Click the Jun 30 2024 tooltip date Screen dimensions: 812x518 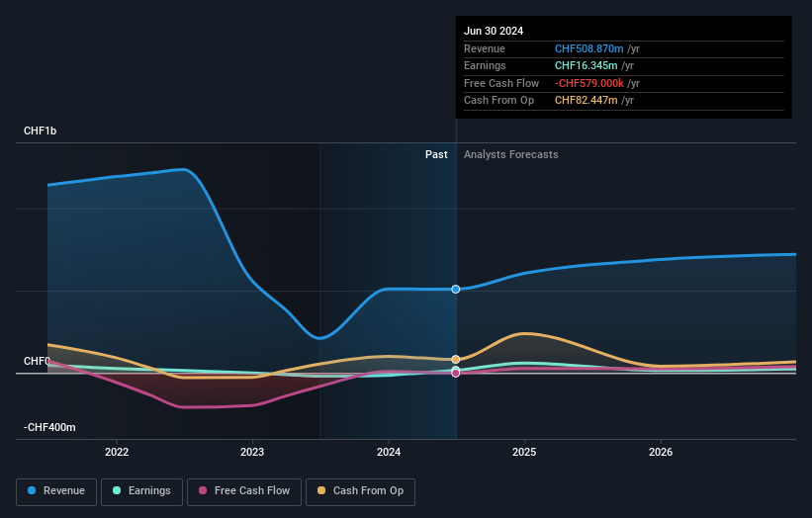(494, 31)
